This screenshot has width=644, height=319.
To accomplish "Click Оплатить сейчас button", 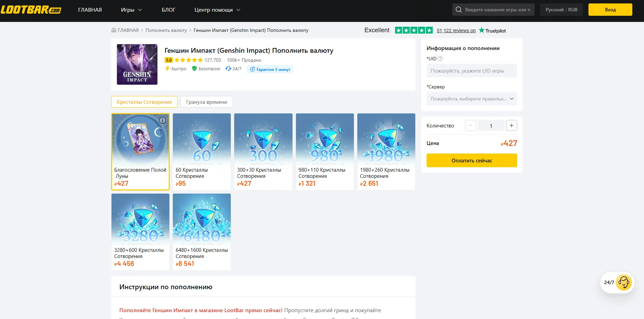I will (472, 160).
